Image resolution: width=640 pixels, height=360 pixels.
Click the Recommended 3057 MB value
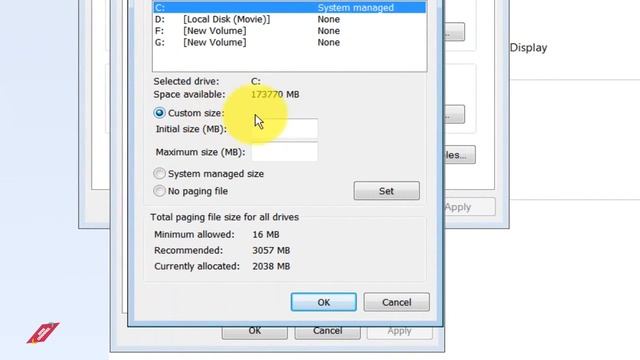(x=271, y=250)
